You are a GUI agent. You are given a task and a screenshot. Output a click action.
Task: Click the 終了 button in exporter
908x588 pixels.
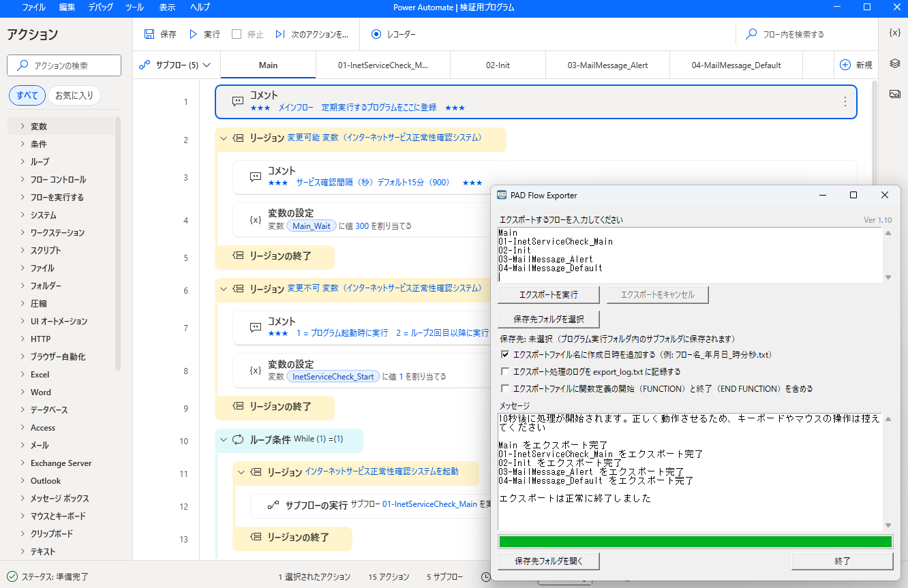click(x=843, y=561)
